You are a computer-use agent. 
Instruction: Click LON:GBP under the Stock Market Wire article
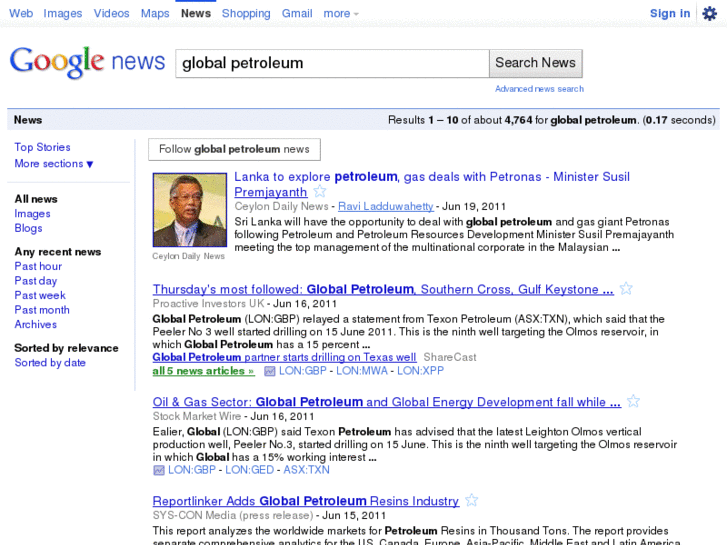click(x=191, y=470)
